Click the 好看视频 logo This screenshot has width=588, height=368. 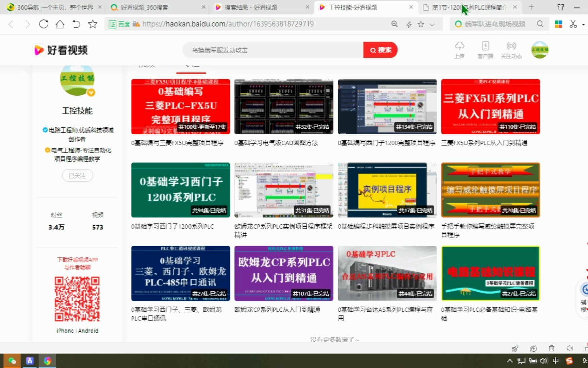tap(61, 50)
